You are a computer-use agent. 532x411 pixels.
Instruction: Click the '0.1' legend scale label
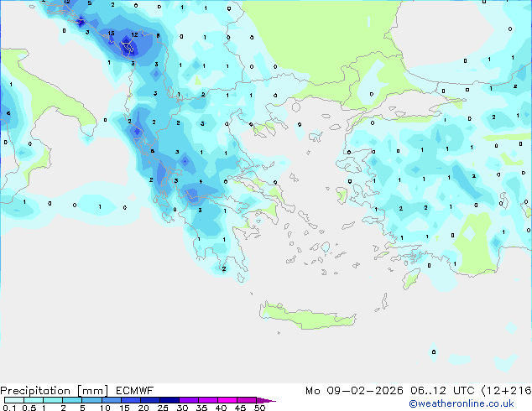(x=9, y=408)
